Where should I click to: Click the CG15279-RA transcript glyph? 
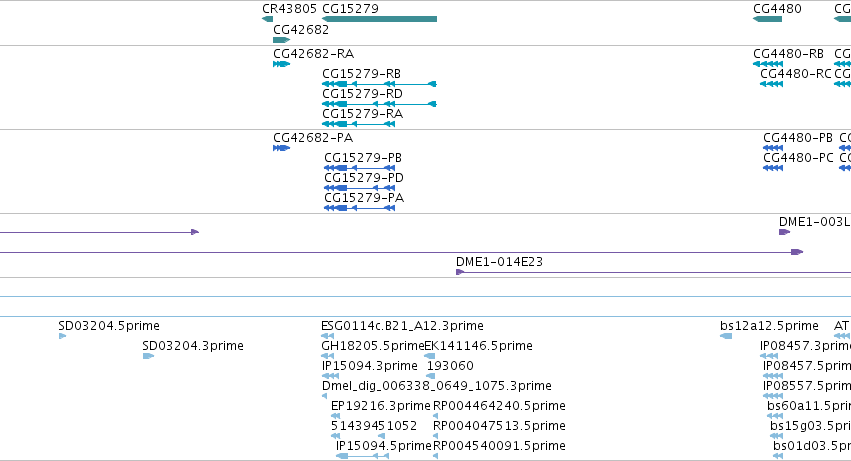coord(359,124)
